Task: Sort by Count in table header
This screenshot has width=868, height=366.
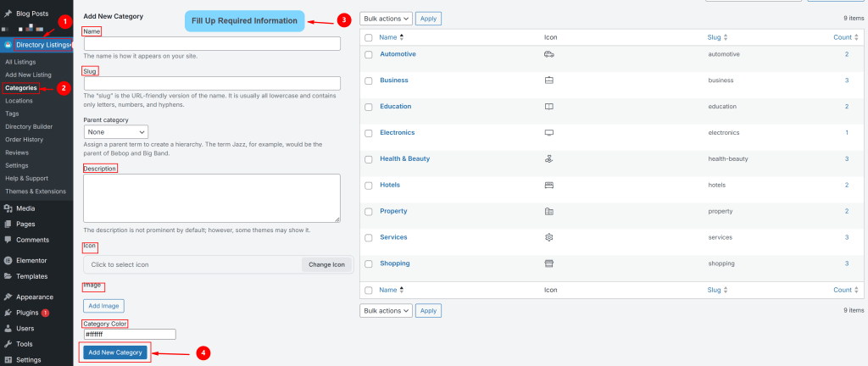Action: pos(845,37)
